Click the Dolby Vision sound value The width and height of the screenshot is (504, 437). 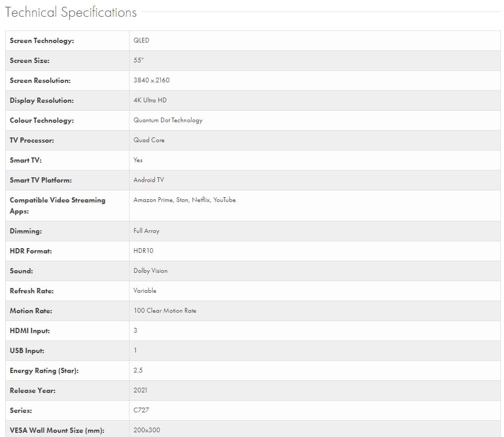(x=151, y=271)
